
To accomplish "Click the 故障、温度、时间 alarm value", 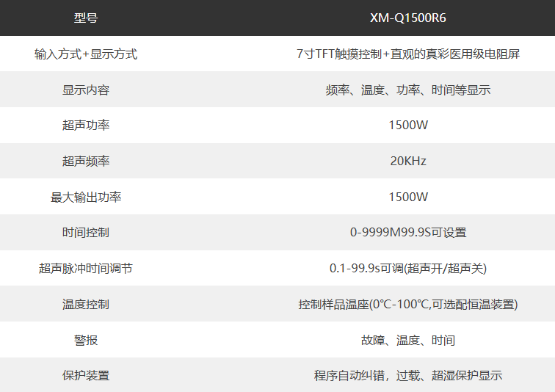I will point(408,341).
